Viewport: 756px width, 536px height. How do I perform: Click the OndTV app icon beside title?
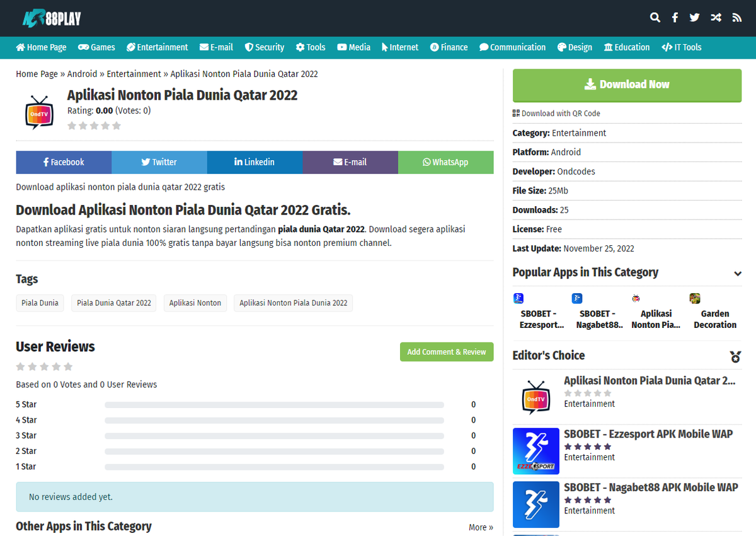click(x=39, y=112)
